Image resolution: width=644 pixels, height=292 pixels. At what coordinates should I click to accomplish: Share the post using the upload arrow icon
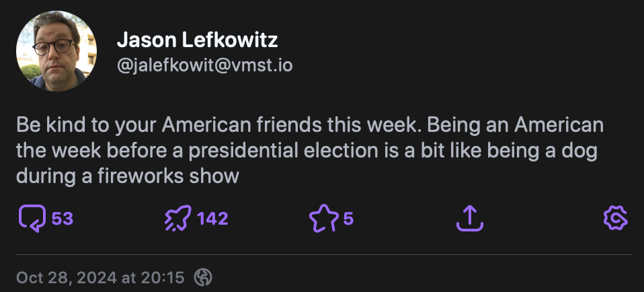[470, 219]
